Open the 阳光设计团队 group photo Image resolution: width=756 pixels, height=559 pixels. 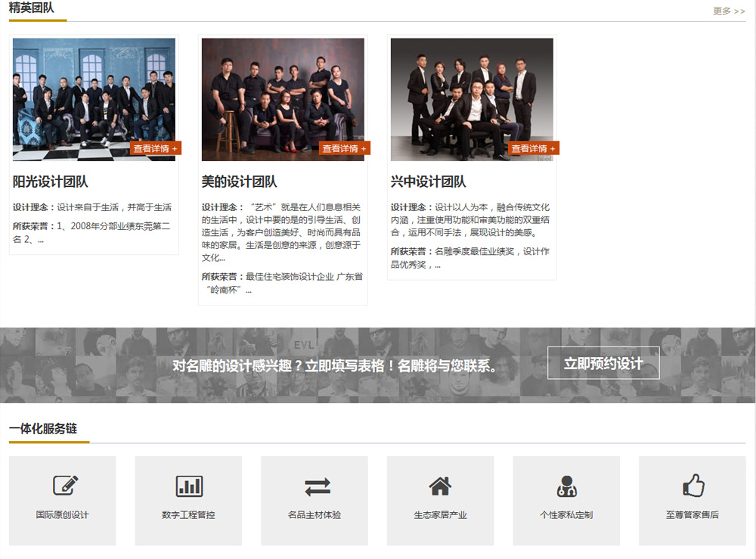pos(94,99)
